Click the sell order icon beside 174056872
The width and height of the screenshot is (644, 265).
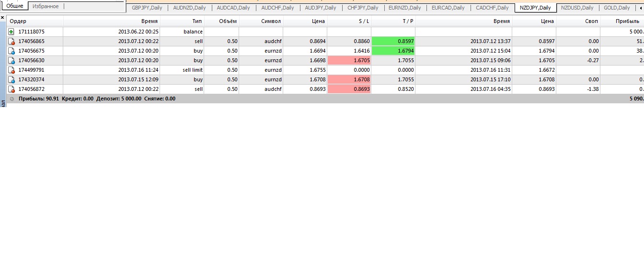[x=11, y=89]
